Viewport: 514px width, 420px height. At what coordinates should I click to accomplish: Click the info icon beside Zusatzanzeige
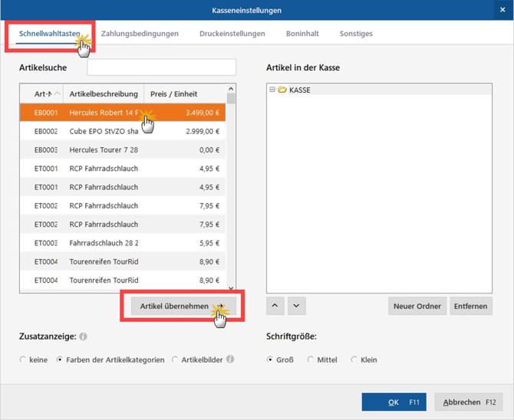(x=83, y=336)
